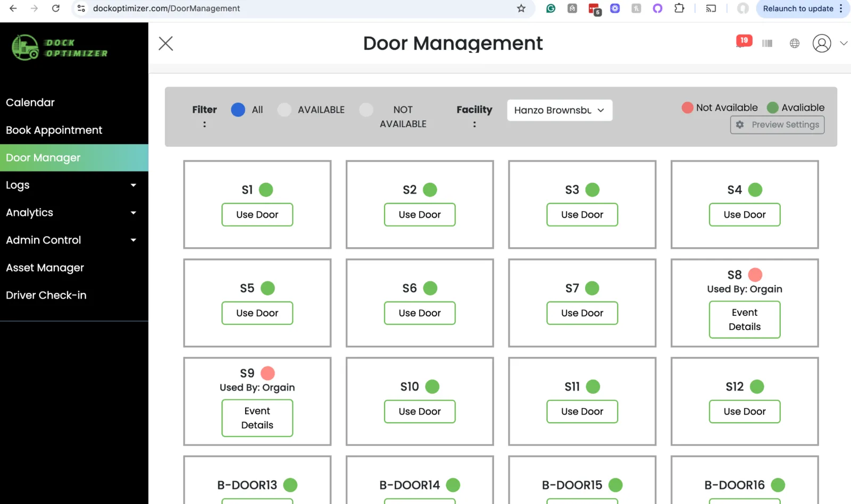
Task: Open Asset Manager in the sidebar
Action: click(x=45, y=268)
